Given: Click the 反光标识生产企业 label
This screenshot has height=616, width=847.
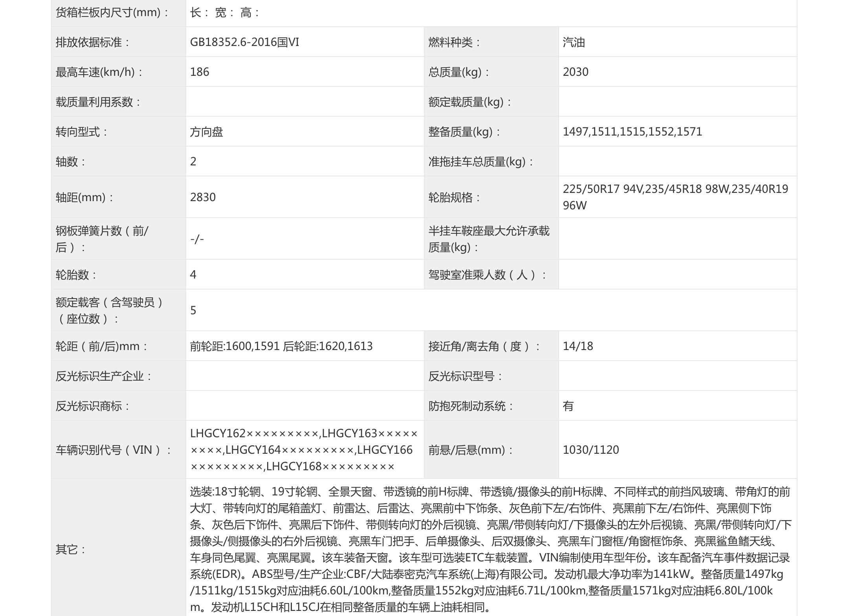Looking at the screenshot, I should tap(103, 376).
